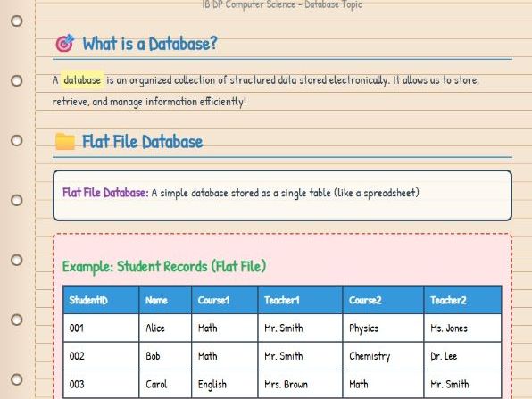Click the 'Dr. Lee' teacher cell
Viewport: 532px width, 399px height.
462,356
